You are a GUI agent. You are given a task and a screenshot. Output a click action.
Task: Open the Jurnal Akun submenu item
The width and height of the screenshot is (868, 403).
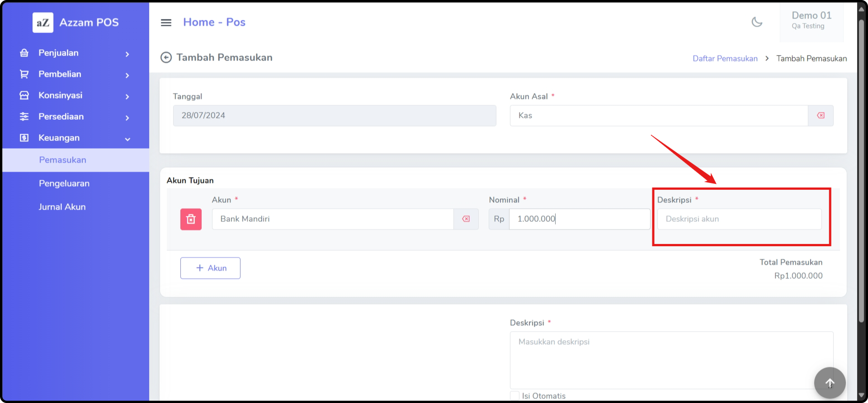(62, 207)
